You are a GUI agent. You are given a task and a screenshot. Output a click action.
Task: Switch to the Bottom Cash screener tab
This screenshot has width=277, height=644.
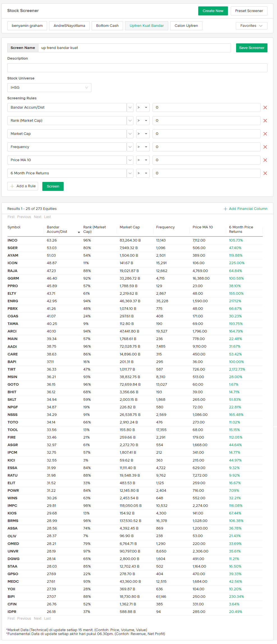pyautogui.click(x=107, y=26)
